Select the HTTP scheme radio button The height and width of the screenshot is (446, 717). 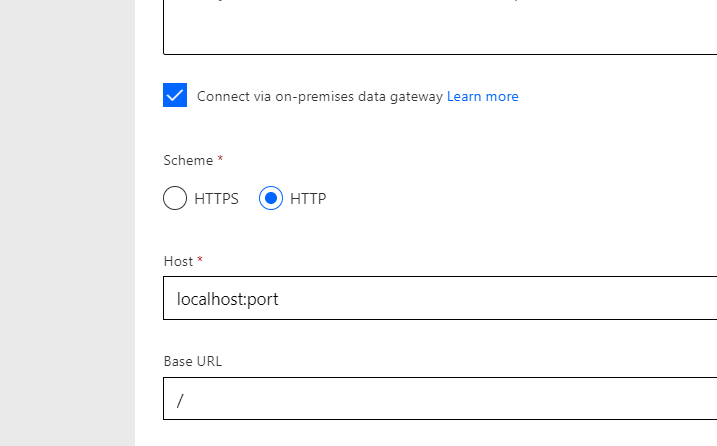[x=271, y=198]
